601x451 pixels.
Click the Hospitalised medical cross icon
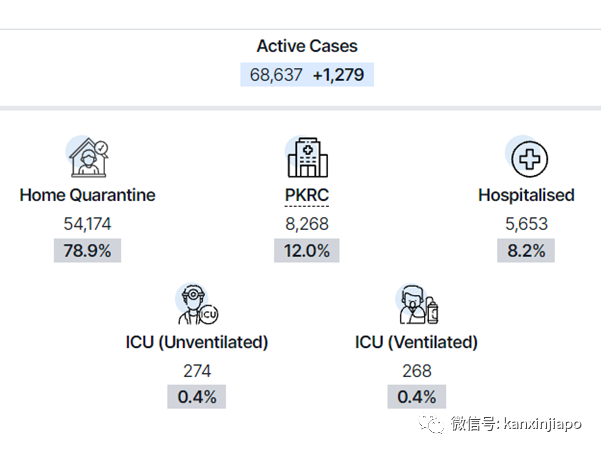(x=527, y=157)
